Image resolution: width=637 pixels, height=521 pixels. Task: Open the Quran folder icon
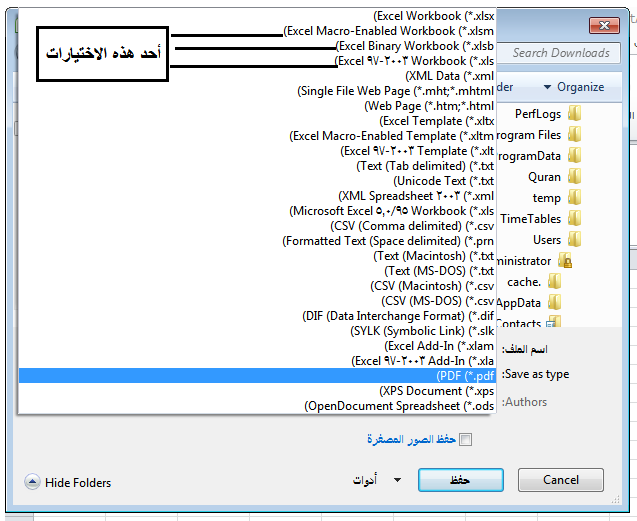(574, 177)
